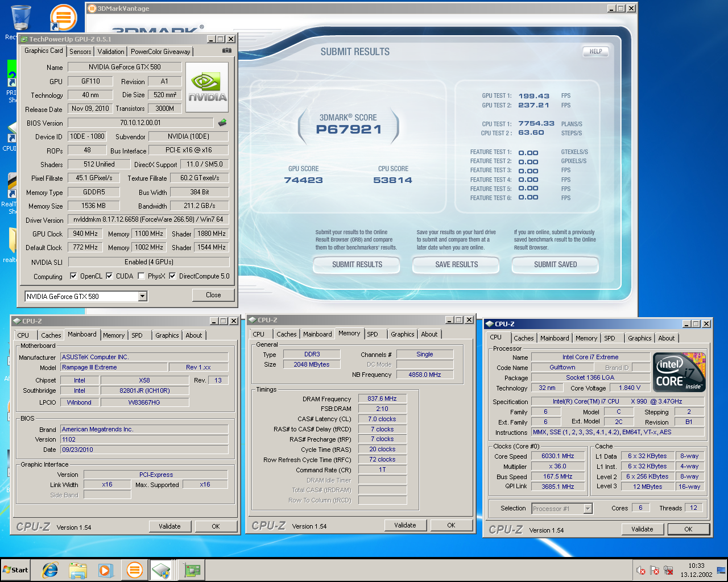The image size is (728, 582).
Task: Click the Core Speed value 6030.1 MHz
Action: [x=558, y=456]
